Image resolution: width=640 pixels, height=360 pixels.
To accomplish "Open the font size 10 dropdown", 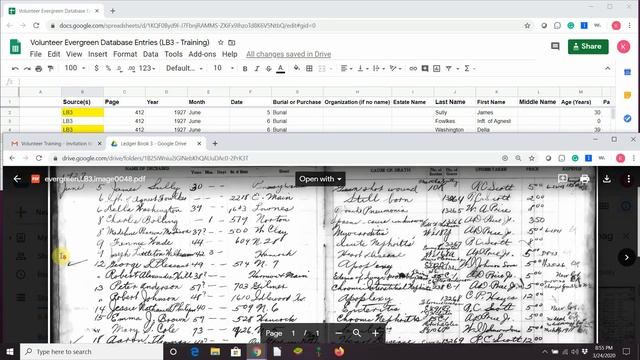I will click(x=223, y=68).
